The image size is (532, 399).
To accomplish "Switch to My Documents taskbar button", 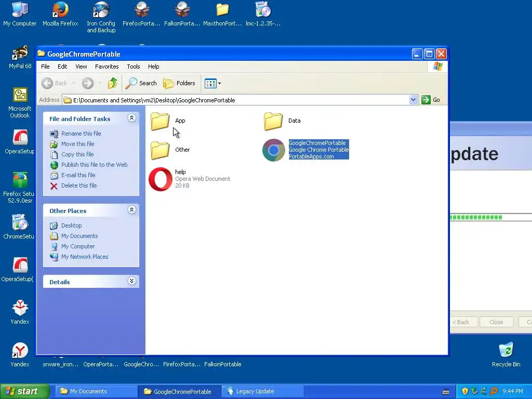I will click(96, 392).
